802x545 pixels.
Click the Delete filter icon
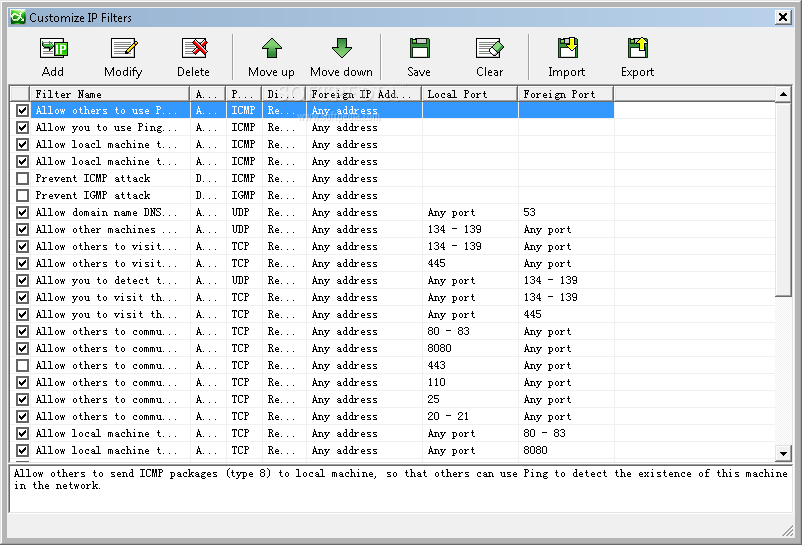194,49
